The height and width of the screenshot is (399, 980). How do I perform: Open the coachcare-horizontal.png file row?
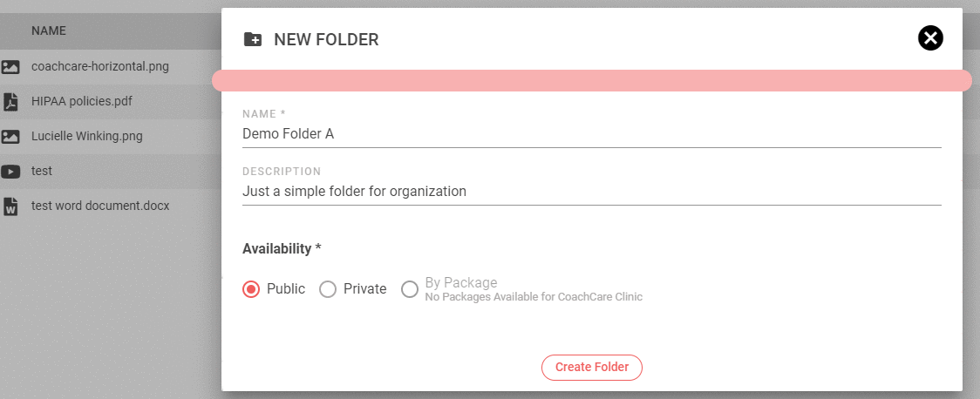point(100,66)
